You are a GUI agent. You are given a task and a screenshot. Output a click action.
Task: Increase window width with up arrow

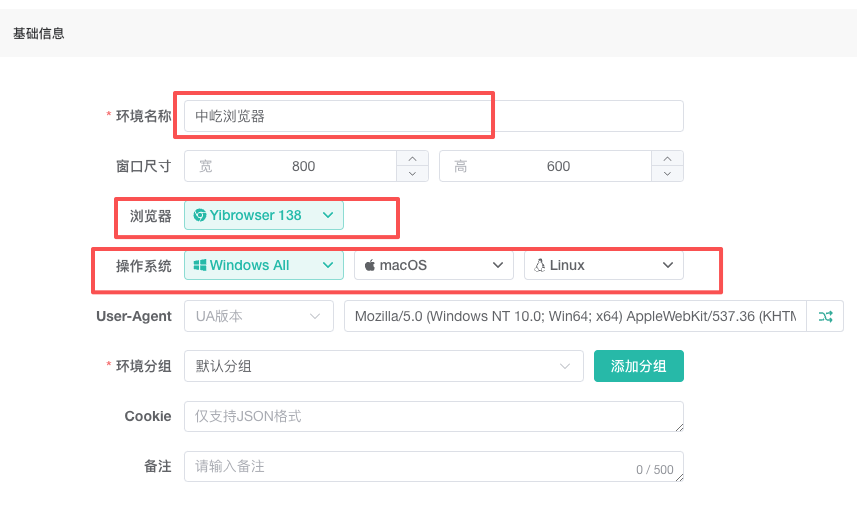(412, 158)
